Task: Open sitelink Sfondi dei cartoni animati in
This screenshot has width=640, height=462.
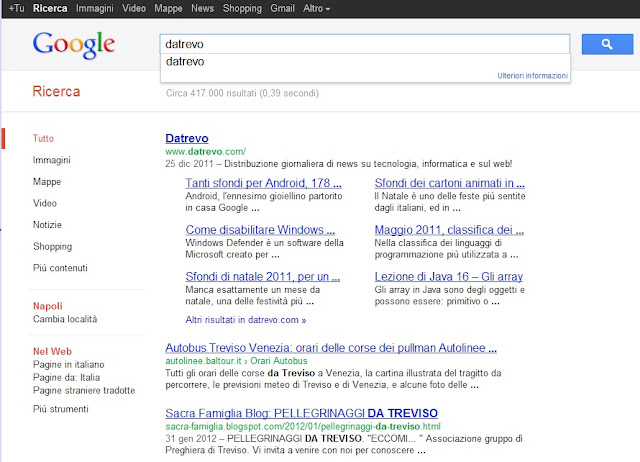Action: click(449, 183)
